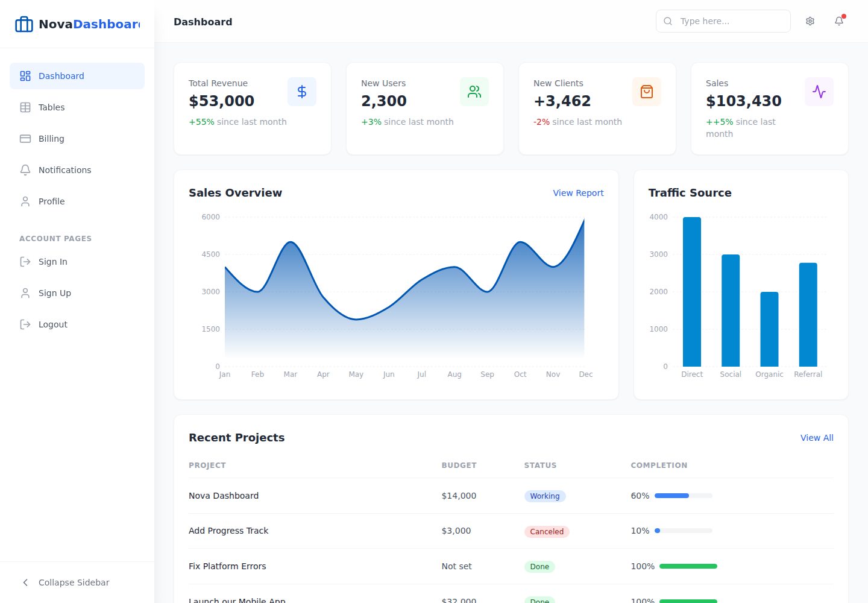Go to Tables page
This screenshot has height=603, width=868.
(77, 107)
